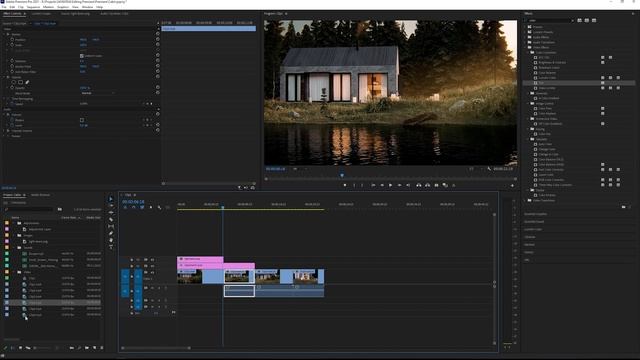
Task: Click Export Frame camera icon
Action: (436, 185)
